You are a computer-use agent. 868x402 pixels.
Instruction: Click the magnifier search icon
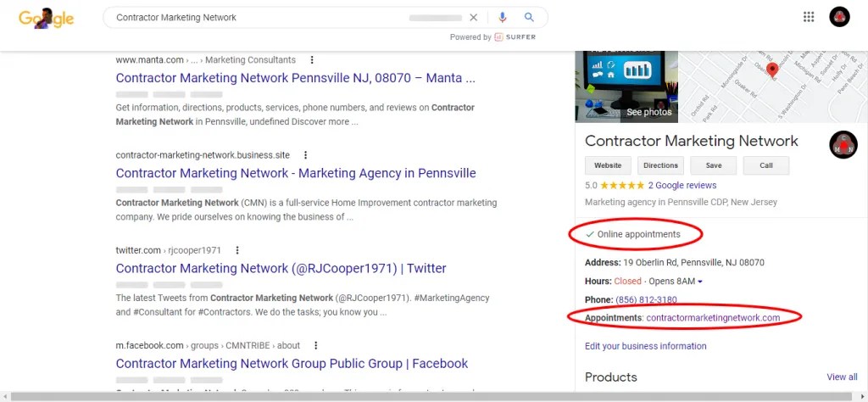[x=529, y=18]
